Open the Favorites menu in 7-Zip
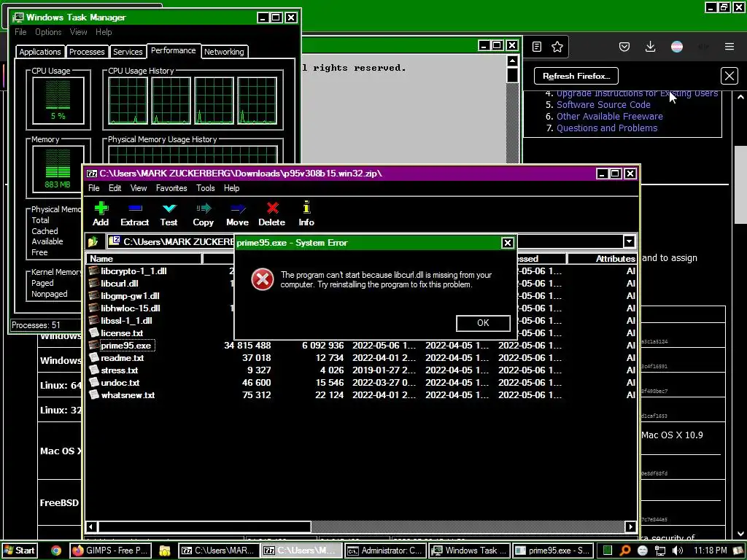747x560 pixels. point(171,188)
